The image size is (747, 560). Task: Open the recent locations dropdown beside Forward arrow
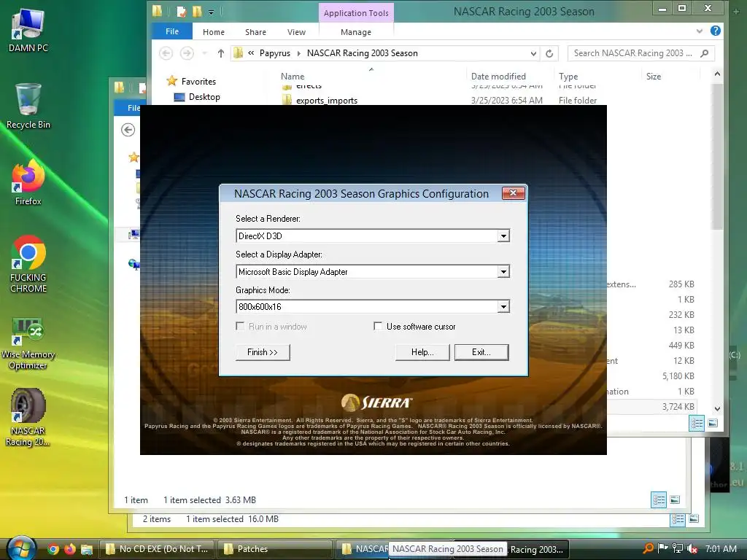[x=204, y=53]
